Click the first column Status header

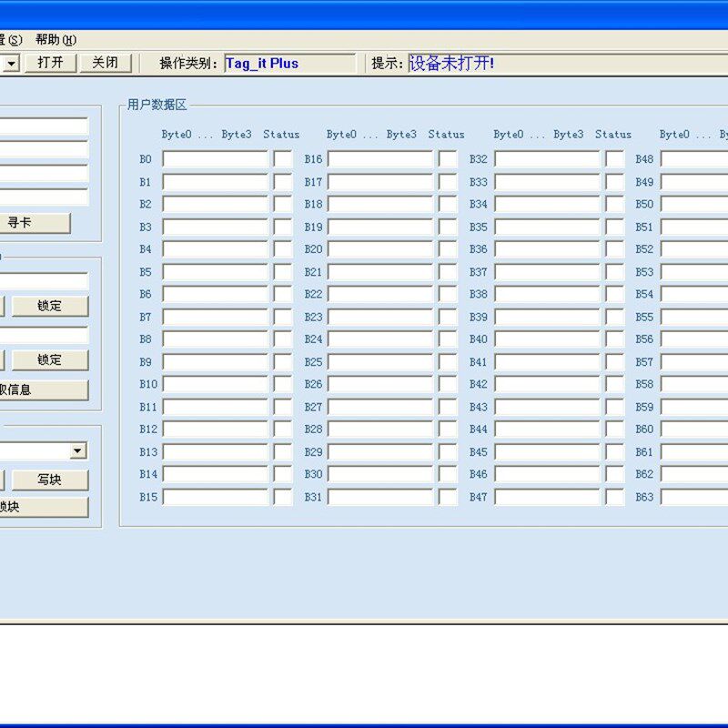pos(281,135)
